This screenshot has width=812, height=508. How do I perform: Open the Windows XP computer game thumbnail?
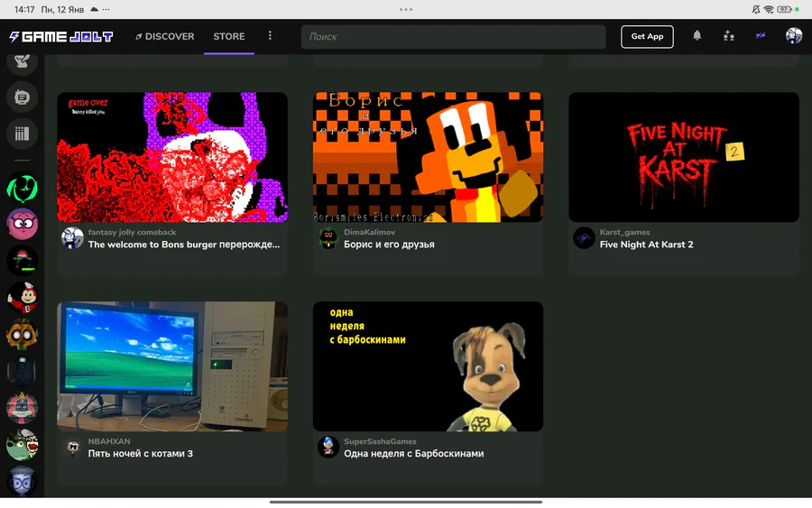click(172, 366)
